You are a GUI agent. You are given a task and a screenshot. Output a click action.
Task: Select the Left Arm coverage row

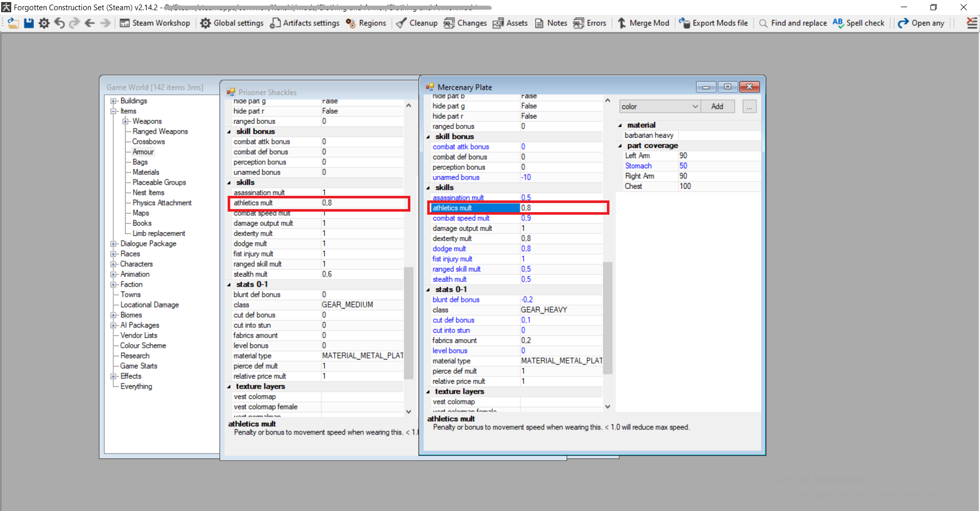(692, 156)
